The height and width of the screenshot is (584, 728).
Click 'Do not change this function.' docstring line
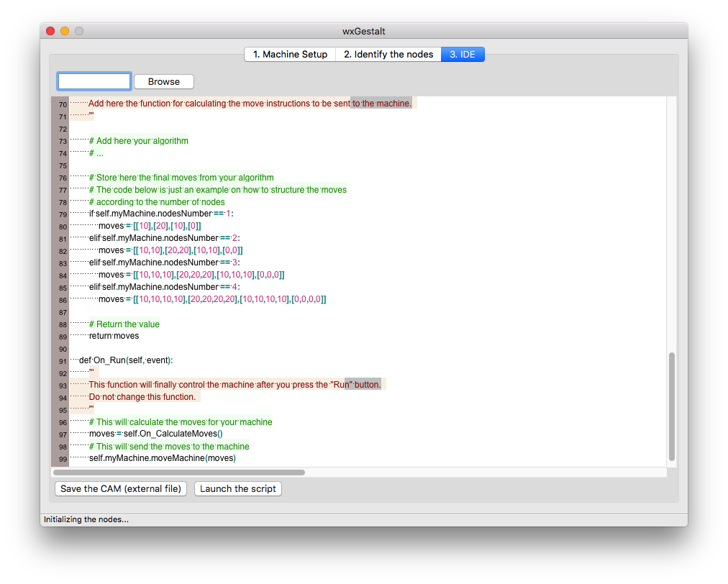click(x=142, y=397)
